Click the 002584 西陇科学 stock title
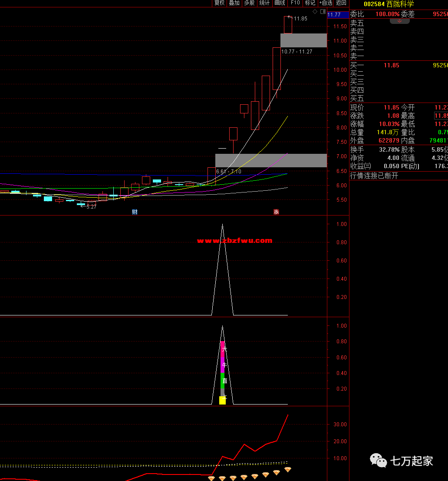Screen dimensions: 448x481 389,4
